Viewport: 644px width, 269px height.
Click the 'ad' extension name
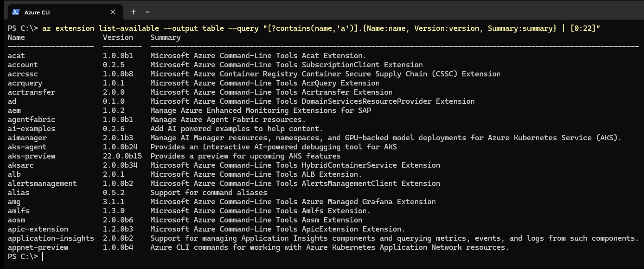(12, 101)
